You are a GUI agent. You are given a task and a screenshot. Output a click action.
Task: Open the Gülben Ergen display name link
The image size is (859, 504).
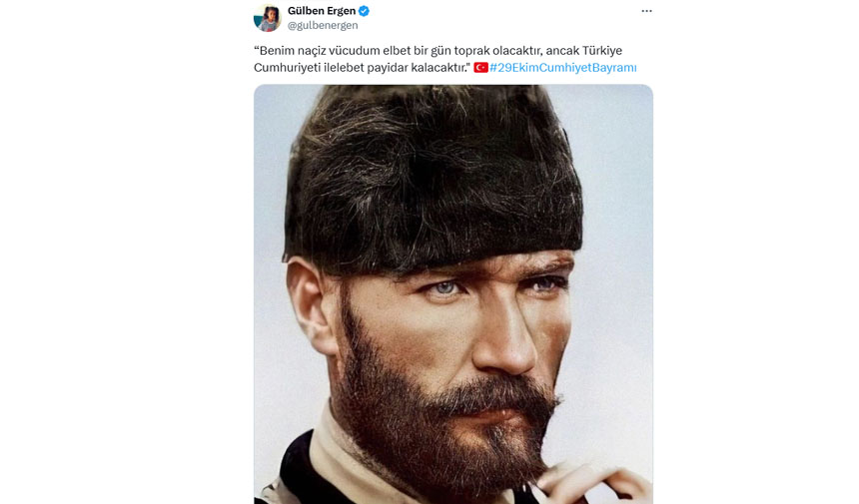pos(321,11)
